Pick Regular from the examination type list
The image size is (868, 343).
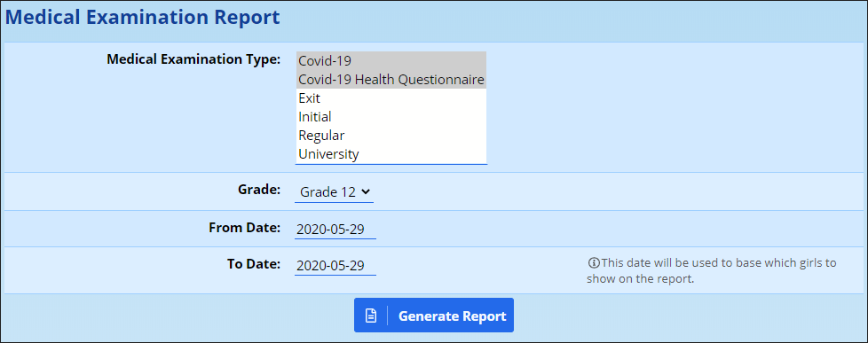[391, 135]
